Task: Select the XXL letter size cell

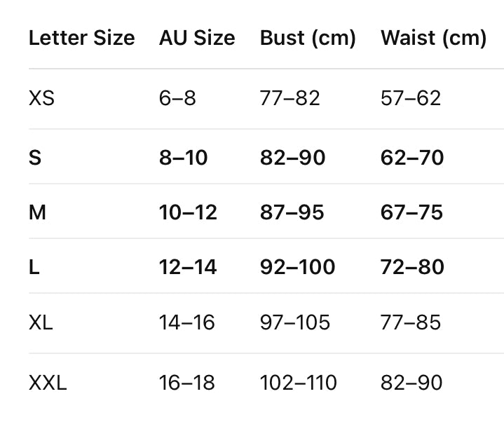Action: pos(48,383)
